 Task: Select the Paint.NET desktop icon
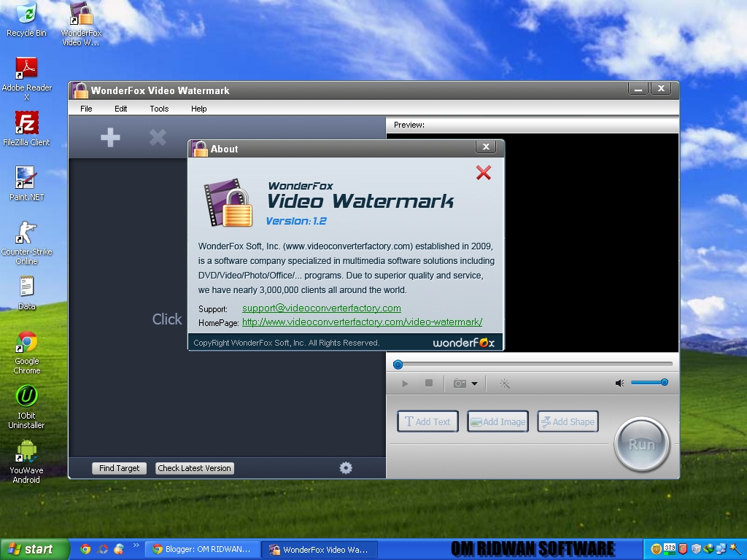pyautogui.click(x=27, y=183)
